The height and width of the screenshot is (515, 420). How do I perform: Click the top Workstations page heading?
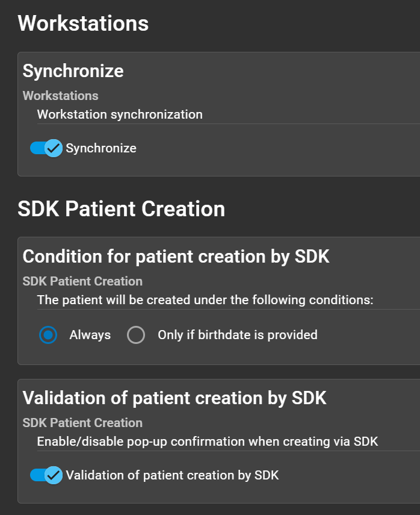coord(83,23)
